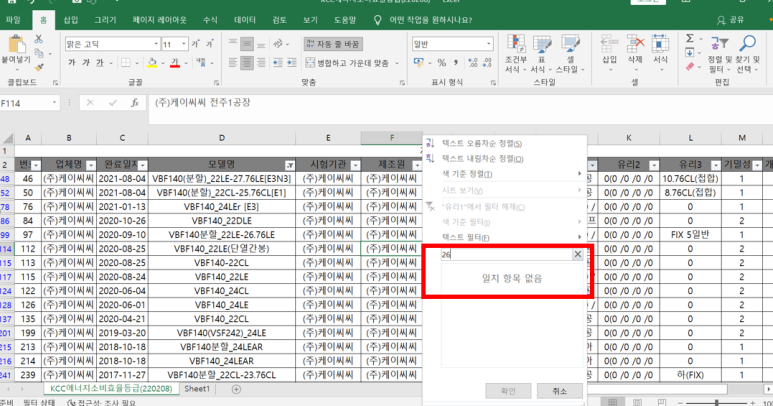773x406 pixels.
Task: Toggle middle vertical alignment
Action: click(247, 44)
